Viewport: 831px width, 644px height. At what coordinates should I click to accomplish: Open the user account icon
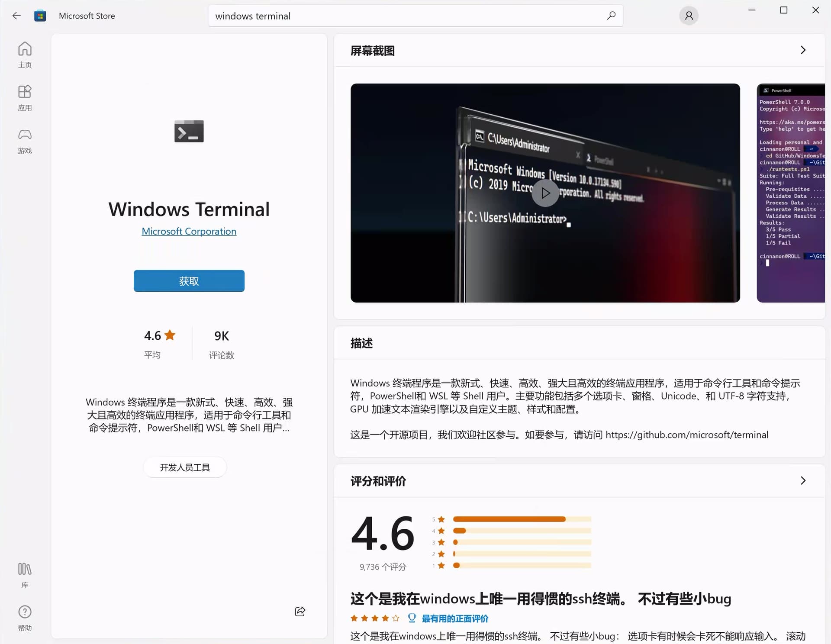click(689, 16)
